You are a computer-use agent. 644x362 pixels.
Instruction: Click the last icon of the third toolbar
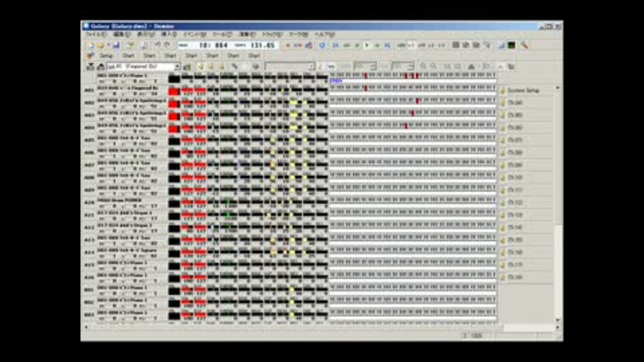point(511,66)
